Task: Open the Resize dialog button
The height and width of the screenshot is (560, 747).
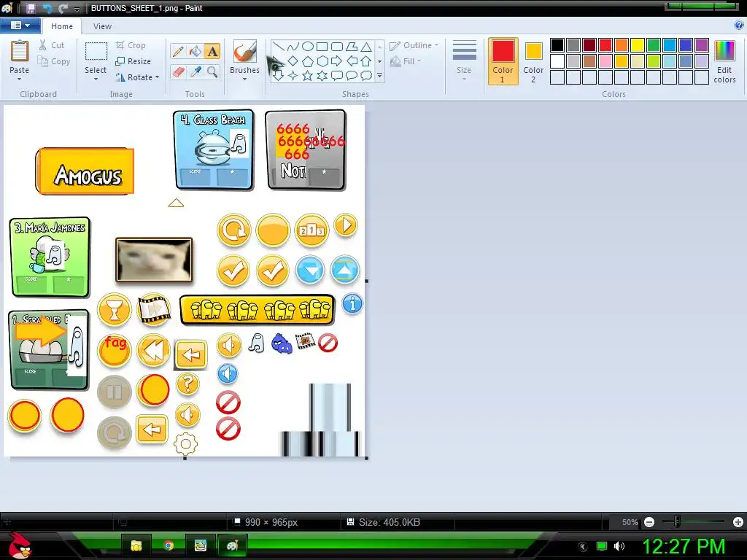Action: pyautogui.click(x=133, y=61)
